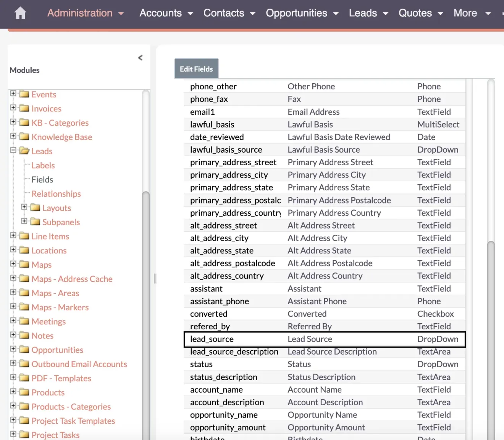Image resolution: width=504 pixels, height=440 pixels.
Task: Switch to the Edit Fields tab
Action: [196, 69]
